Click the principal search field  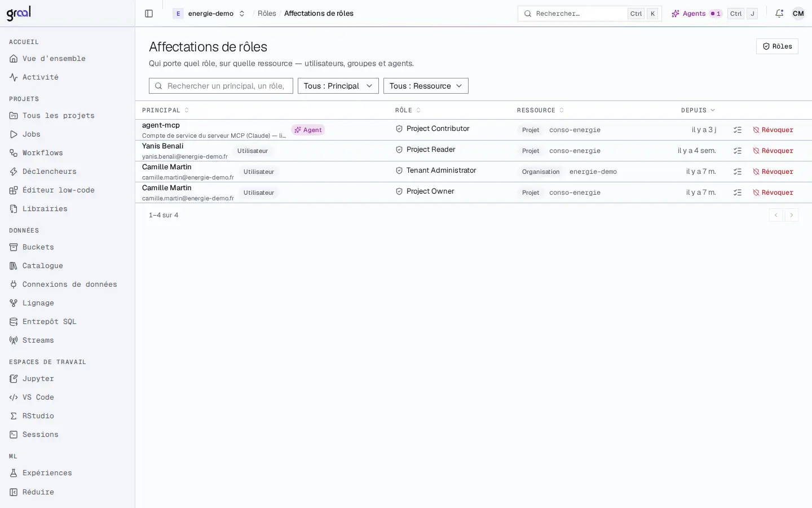click(x=221, y=86)
